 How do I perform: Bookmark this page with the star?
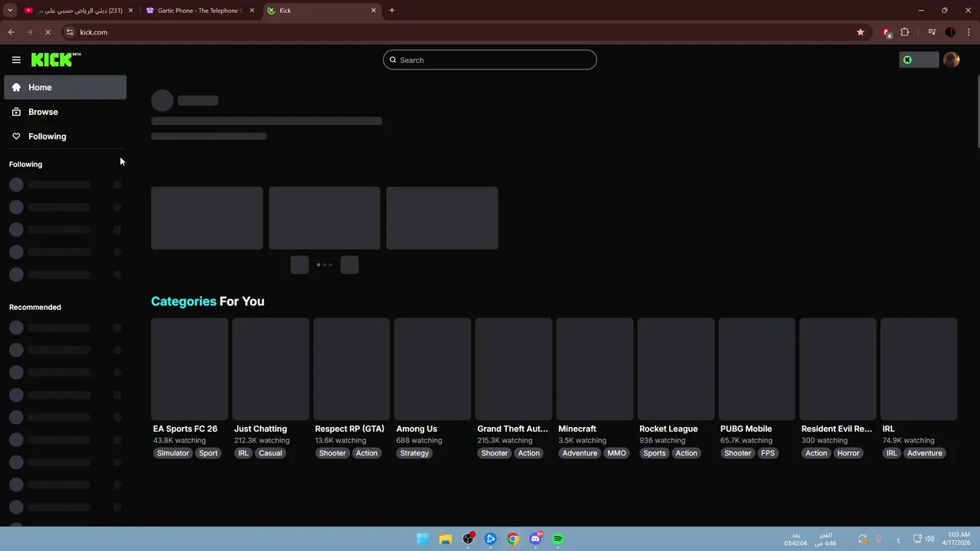(861, 32)
